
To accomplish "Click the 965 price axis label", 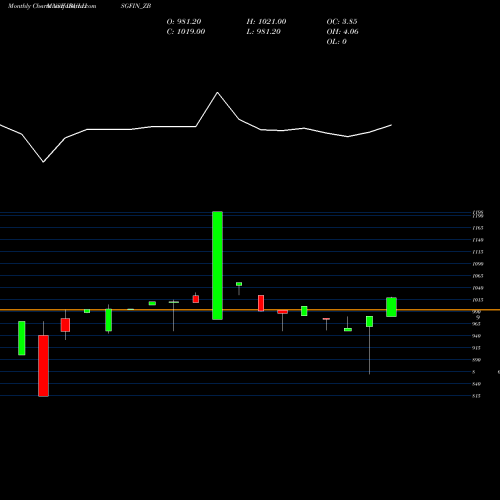I will click(x=477, y=324).
